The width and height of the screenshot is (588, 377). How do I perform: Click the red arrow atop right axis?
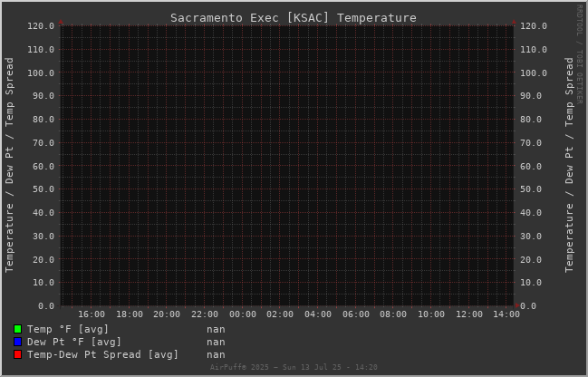pyautogui.click(x=514, y=22)
